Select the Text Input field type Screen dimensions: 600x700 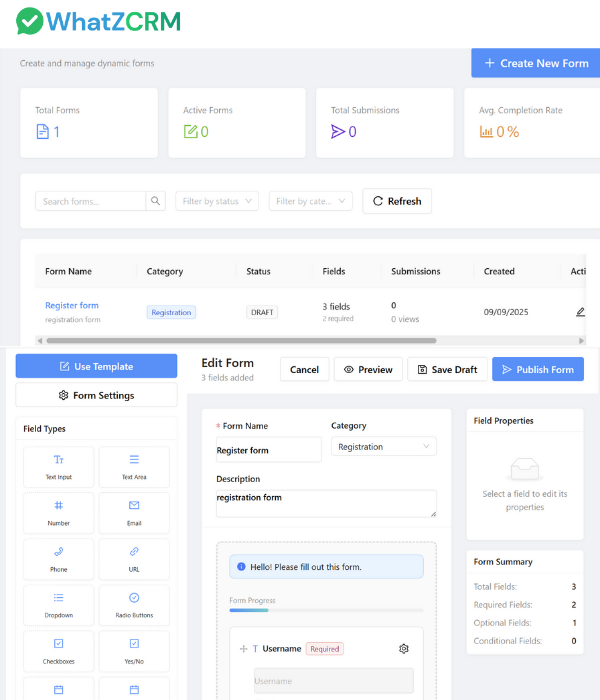(58, 466)
